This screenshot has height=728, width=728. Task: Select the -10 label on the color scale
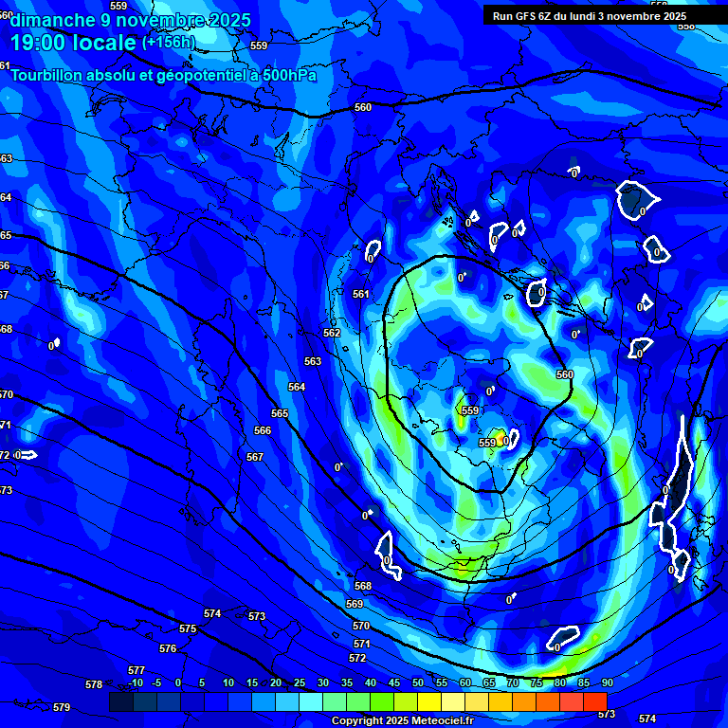[136, 683]
